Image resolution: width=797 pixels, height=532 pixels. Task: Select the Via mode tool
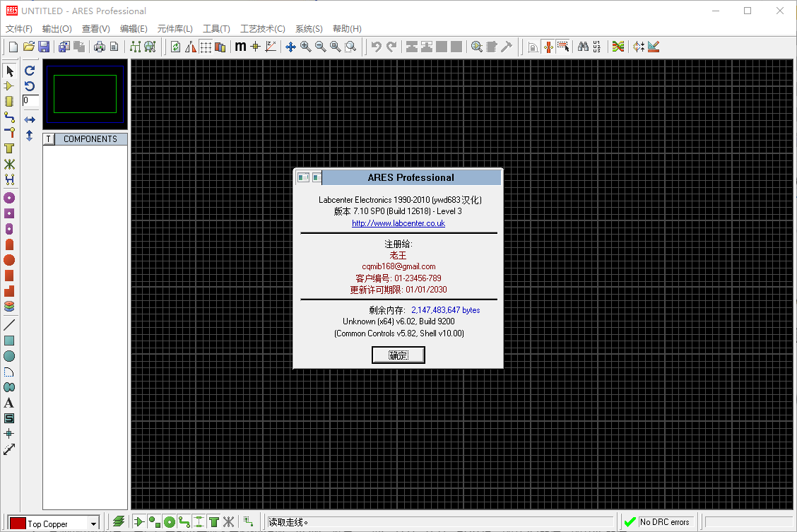[9, 133]
